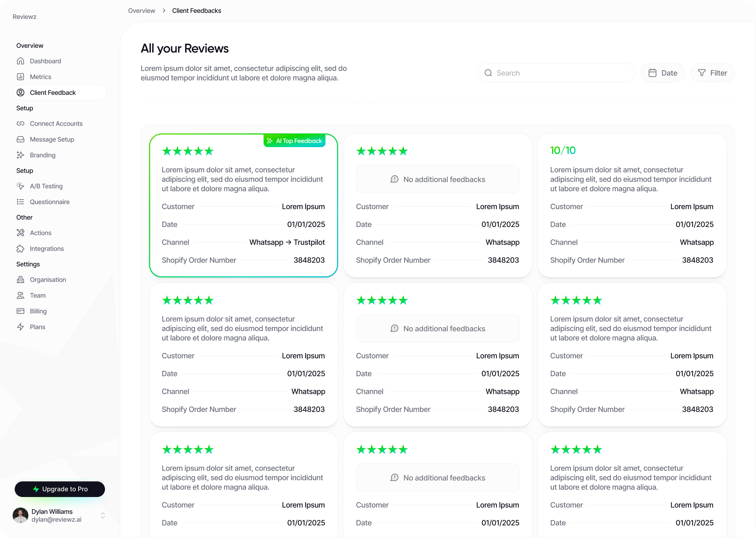Click dylan@reviewz.ai email text

(x=56, y=519)
